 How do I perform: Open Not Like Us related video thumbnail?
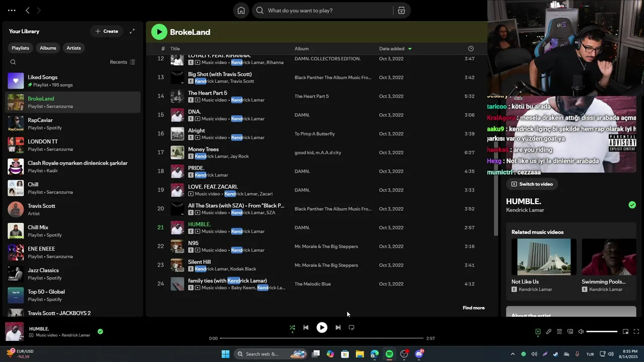[x=544, y=257]
